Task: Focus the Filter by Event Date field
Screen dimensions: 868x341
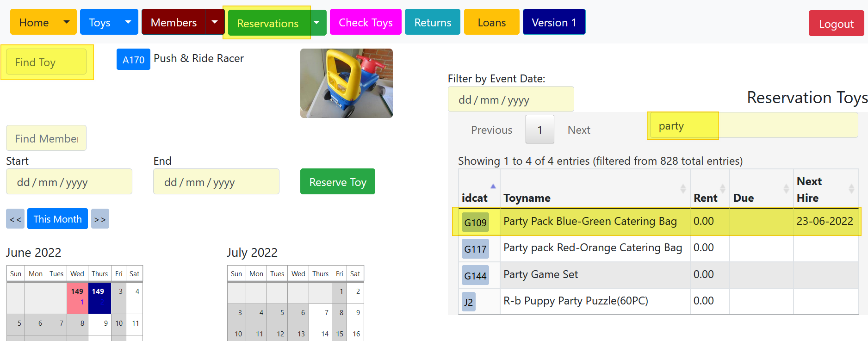Action: pyautogui.click(x=510, y=99)
